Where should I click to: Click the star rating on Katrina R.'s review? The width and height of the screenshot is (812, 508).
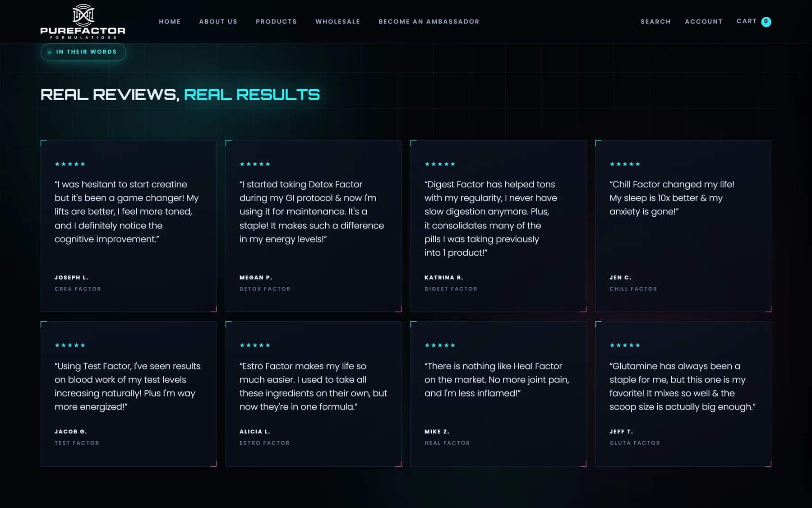point(440,164)
